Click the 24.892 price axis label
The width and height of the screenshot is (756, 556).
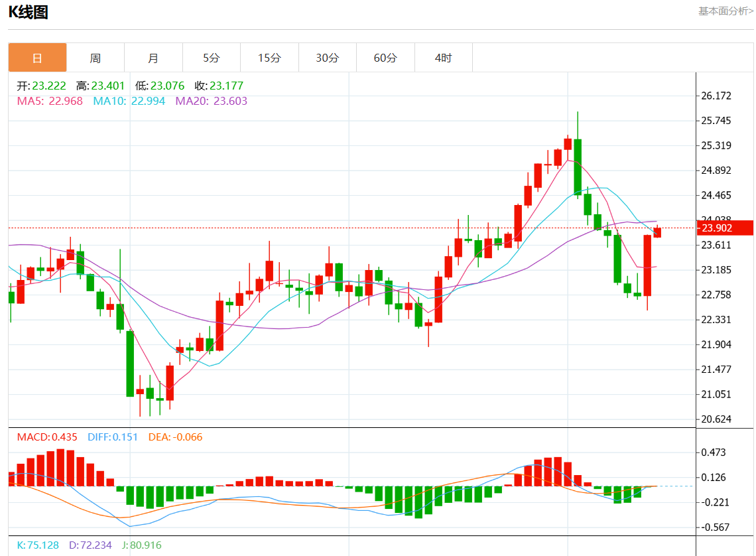(716, 171)
